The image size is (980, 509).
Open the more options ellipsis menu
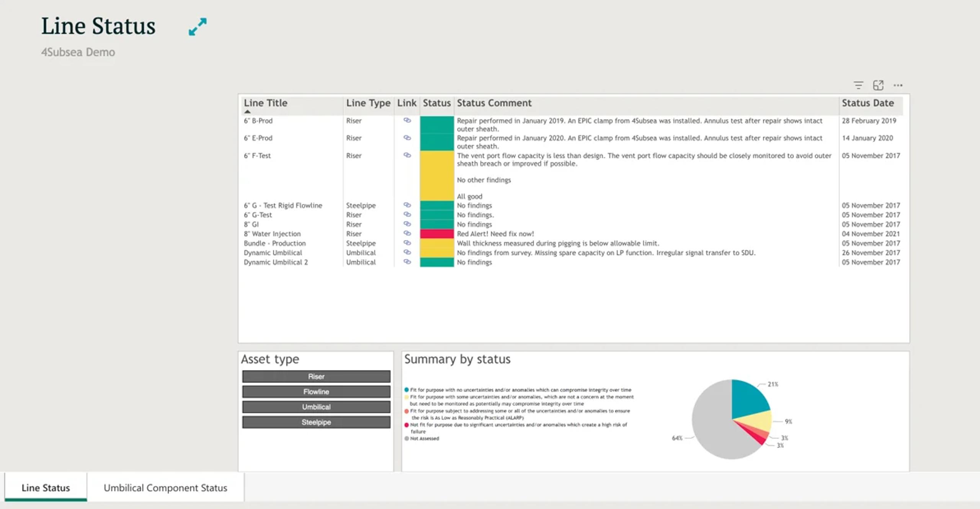click(898, 85)
